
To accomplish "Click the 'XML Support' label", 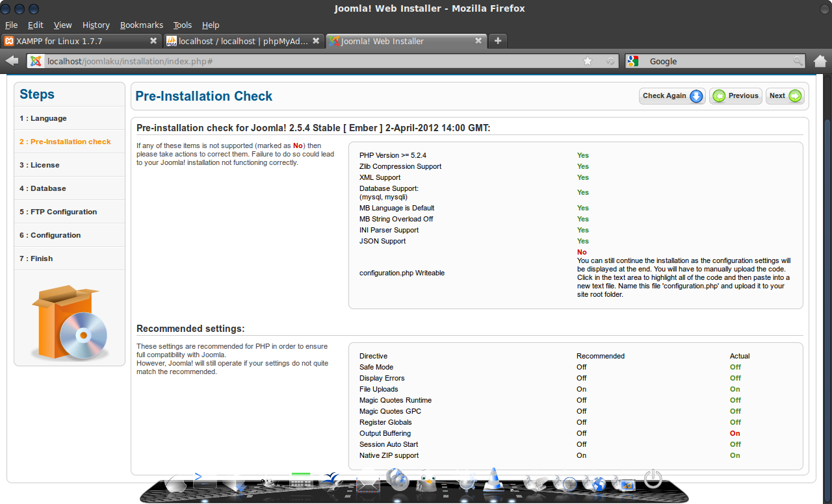I will pos(380,177).
